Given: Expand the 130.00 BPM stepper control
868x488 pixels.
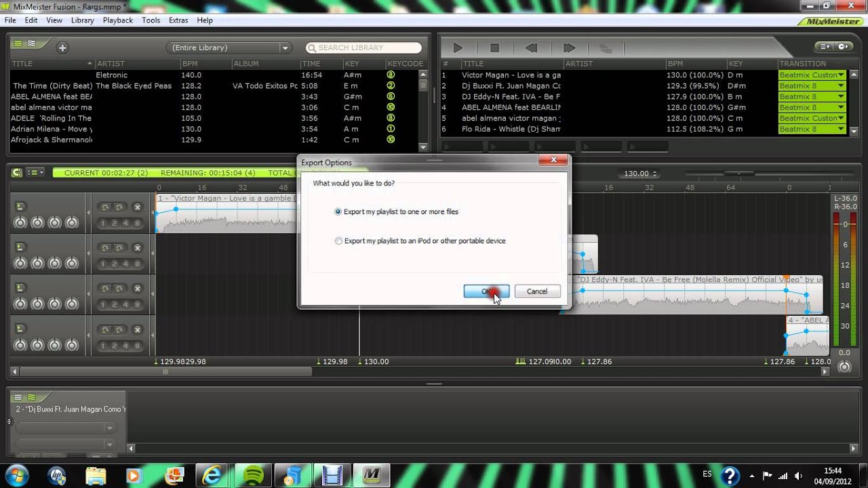Looking at the screenshot, I should pyautogui.click(x=654, y=174).
